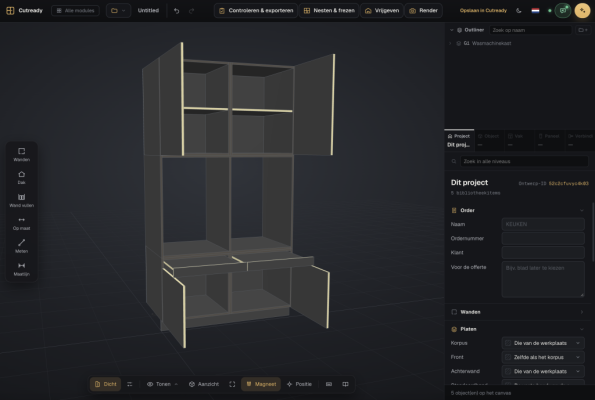Toggle the Dicht doors mode
Screen dimensions: 595x400
point(105,384)
